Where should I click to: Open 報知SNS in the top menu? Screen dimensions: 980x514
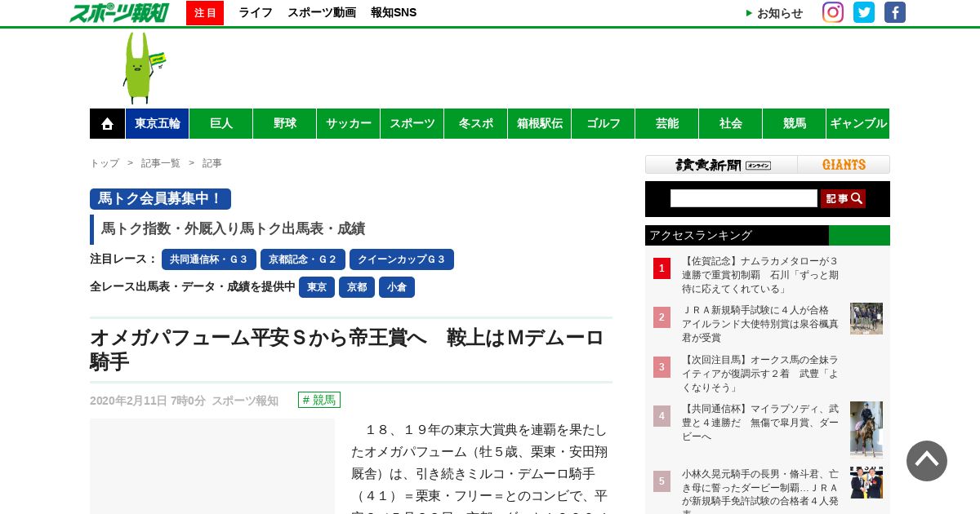(394, 13)
